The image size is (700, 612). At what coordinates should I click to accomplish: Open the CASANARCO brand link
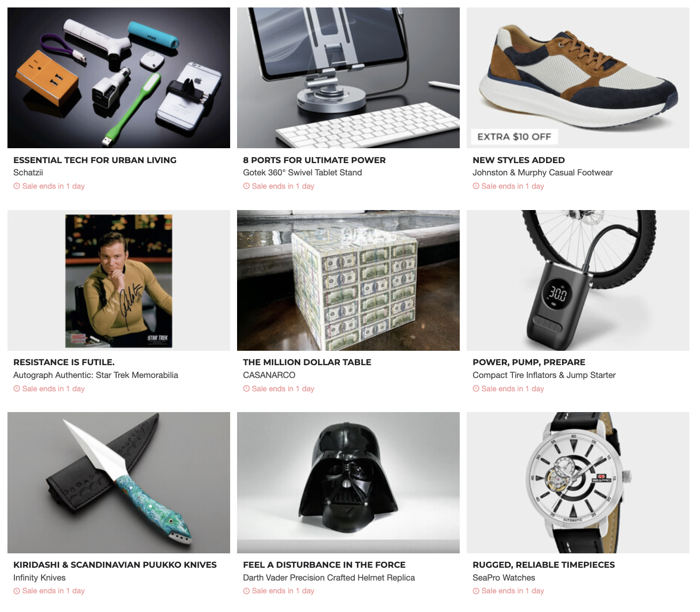(269, 375)
